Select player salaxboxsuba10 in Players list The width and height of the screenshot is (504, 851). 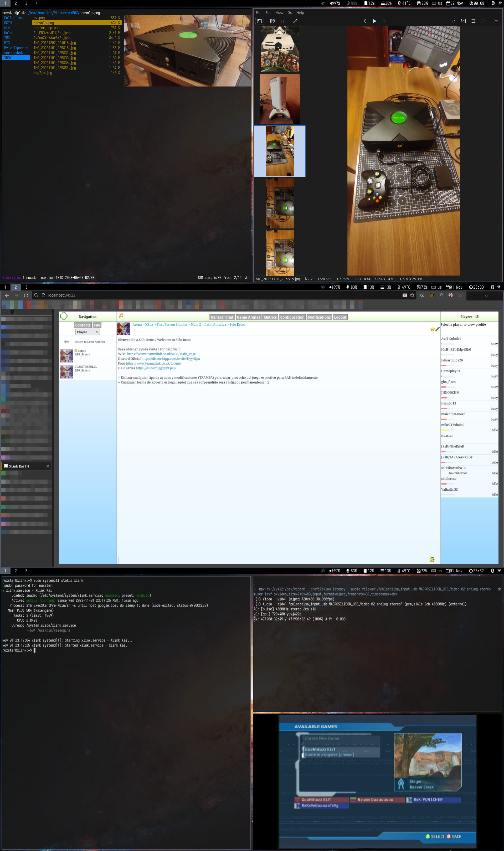[469, 471]
